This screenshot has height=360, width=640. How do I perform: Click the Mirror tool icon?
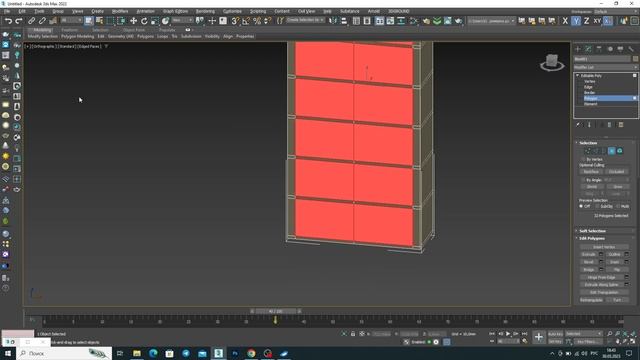[x=333, y=21]
